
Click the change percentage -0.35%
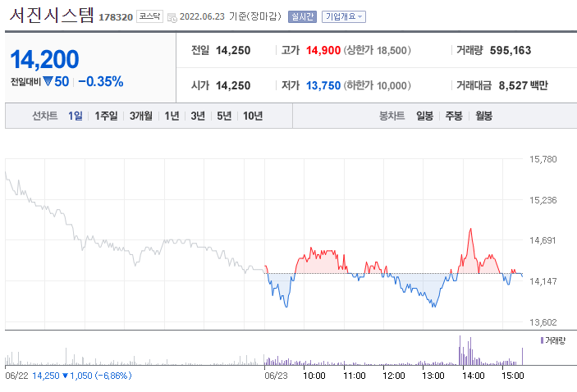(x=100, y=81)
